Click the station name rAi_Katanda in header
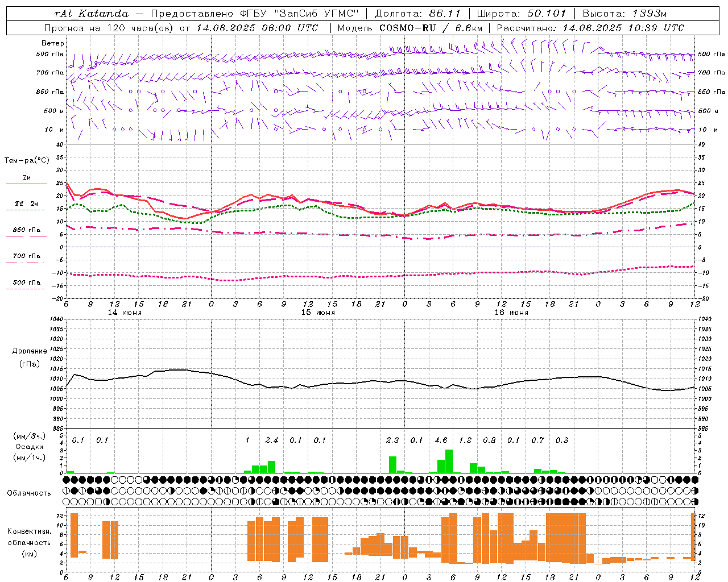The height and width of the screenshot is (582, 728). point(92,14)
